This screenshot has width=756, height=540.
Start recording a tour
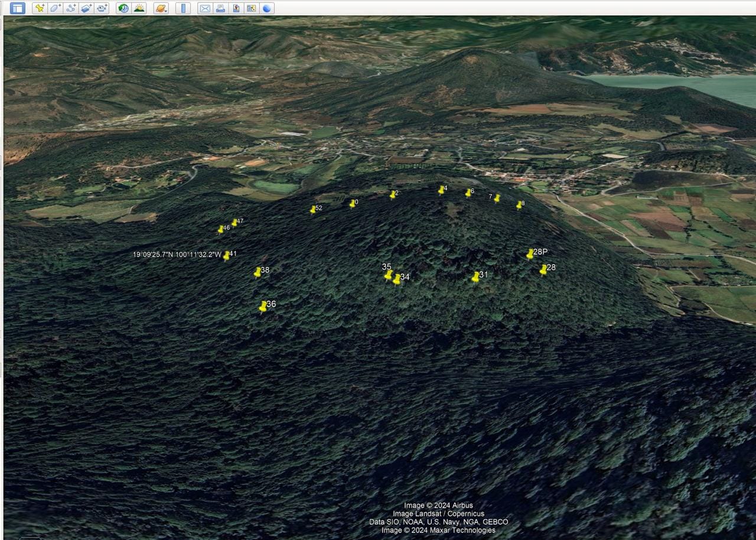point(102,8)
